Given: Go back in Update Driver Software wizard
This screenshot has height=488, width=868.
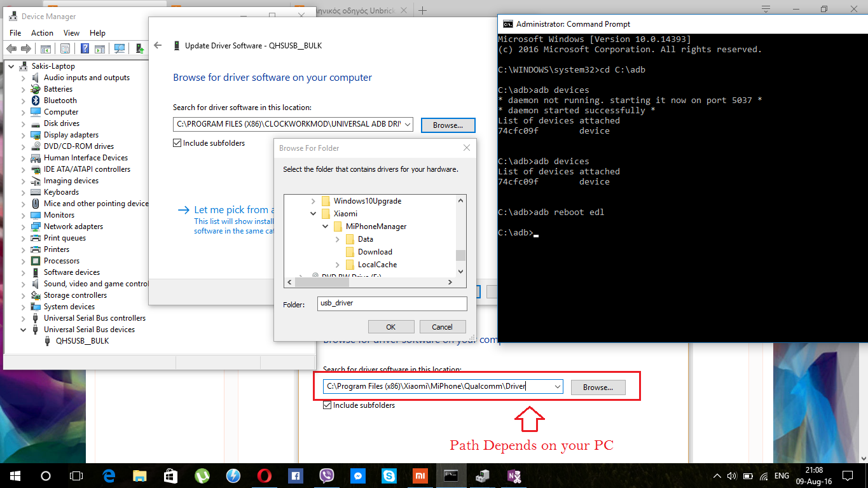Looking at the screenshot, I should 158,45.
